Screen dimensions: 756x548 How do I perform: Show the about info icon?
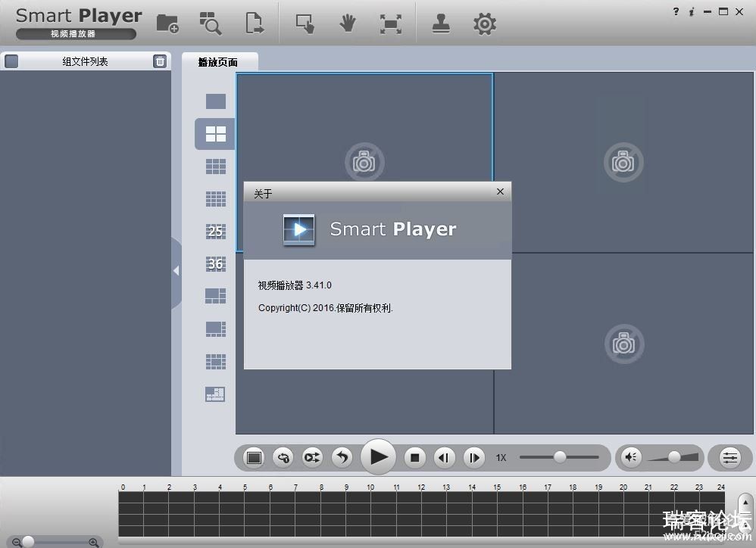pyautogui.click(x=692, y=11)
